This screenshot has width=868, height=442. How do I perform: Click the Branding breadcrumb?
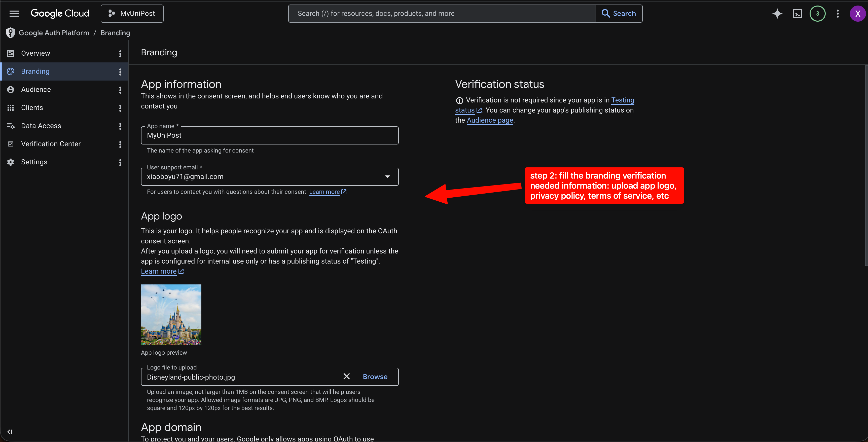click(115, 33)
